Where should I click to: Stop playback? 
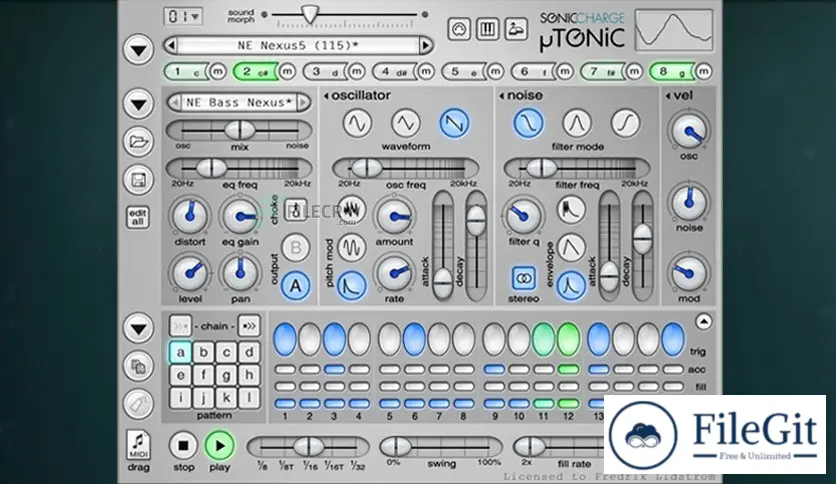pos(183,445)
